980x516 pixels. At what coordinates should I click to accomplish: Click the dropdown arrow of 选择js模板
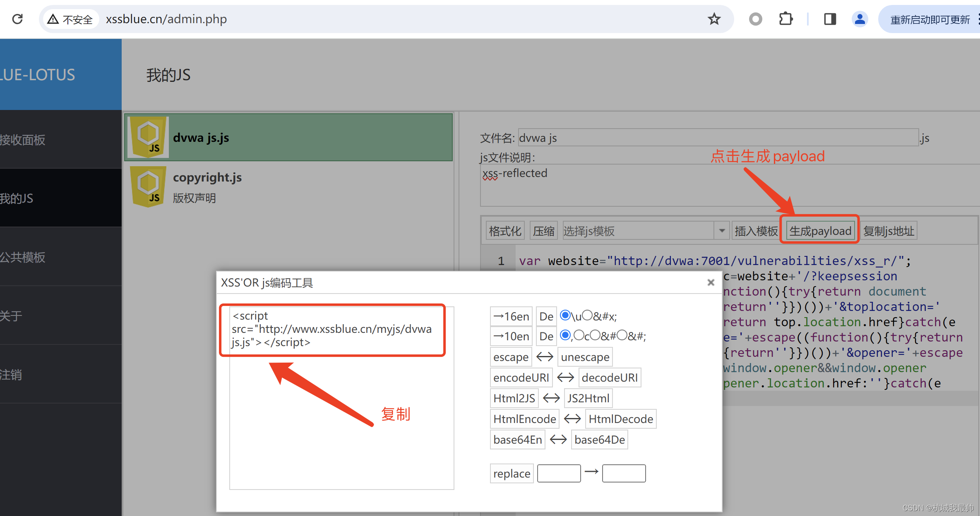[x=722, y=231]
